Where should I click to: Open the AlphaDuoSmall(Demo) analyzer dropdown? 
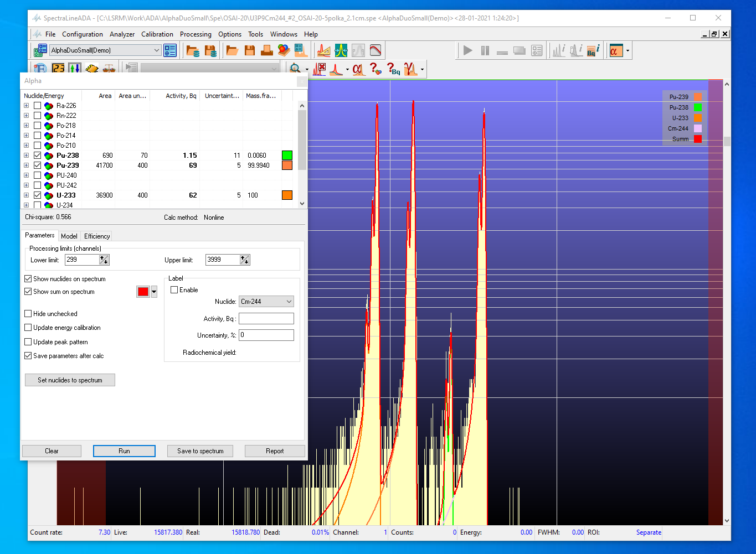tap(157, 50)
